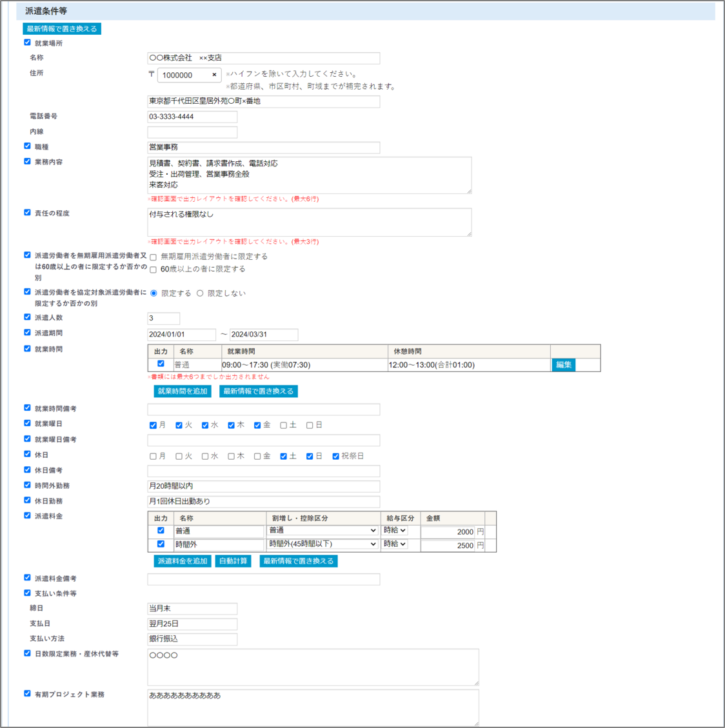This screenshot has width=725, height=728.
Task: Select the 限定しない radio button
Action: pos(200,293)
